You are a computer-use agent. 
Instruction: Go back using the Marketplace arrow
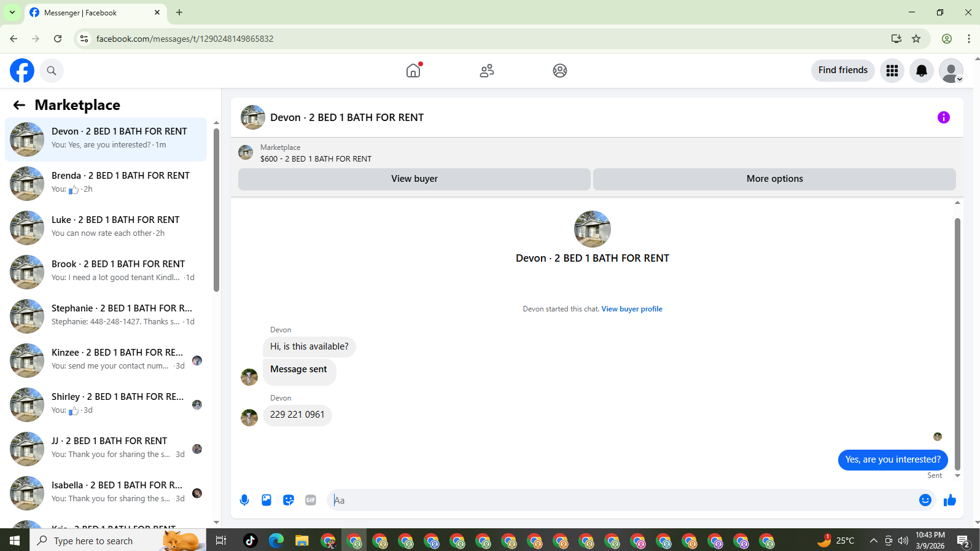pos(19,105)
